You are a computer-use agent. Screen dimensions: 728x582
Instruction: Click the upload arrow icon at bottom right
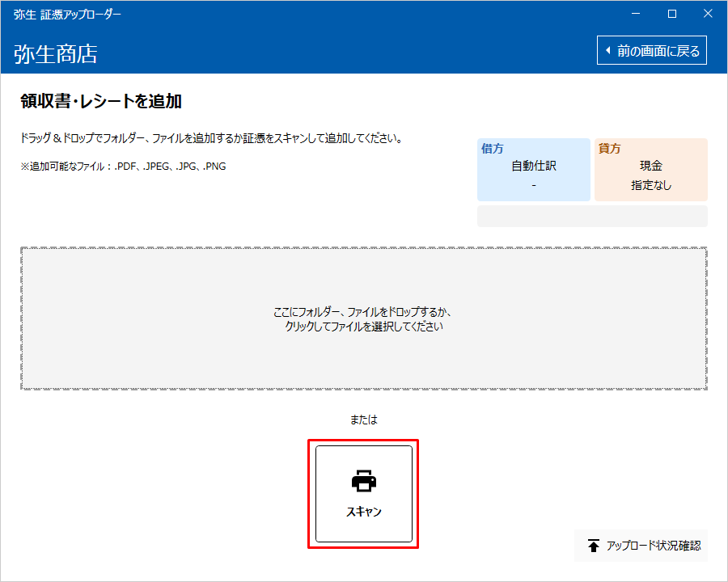594,546
